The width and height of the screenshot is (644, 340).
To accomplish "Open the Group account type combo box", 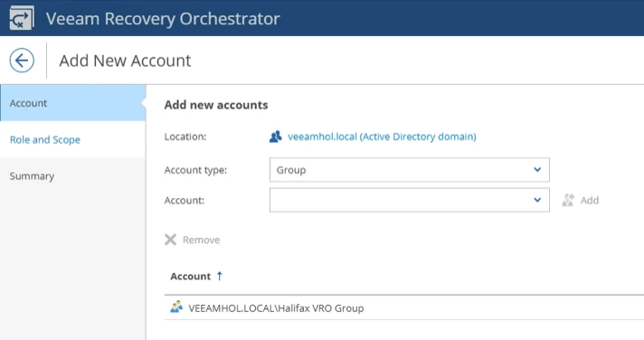I will tap(410, 170).
